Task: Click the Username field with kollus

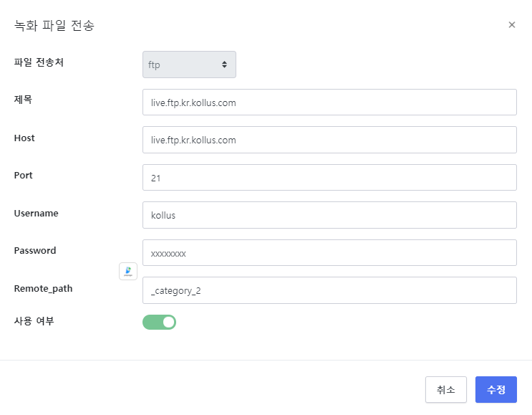Action: [x=329, y=215]
